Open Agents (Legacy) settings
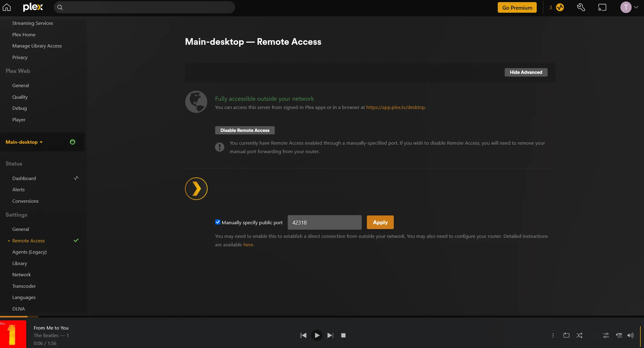 [x=29, y=252]
